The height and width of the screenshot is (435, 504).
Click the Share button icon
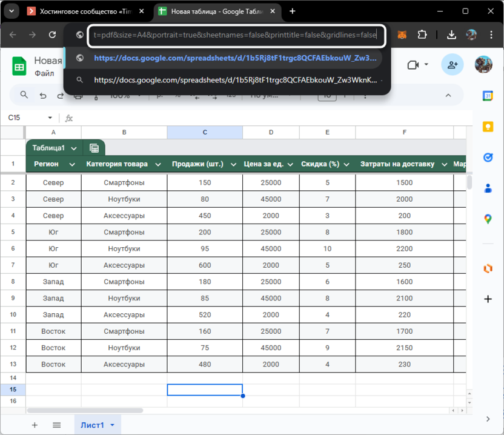point(452,65)
